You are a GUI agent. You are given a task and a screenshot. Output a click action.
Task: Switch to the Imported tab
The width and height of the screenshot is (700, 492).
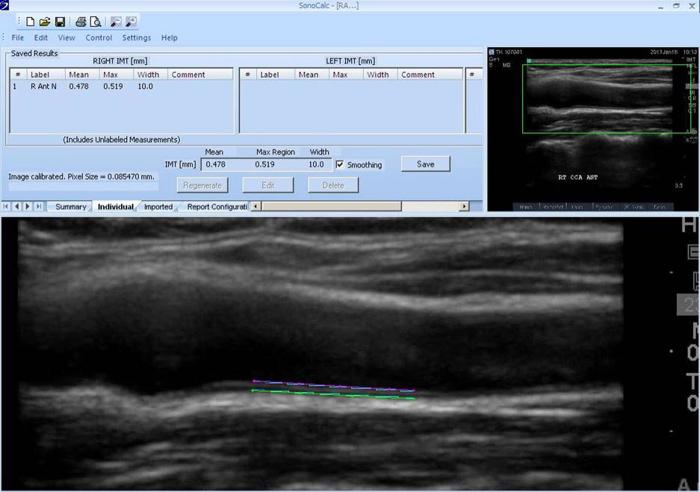[158, 207]
